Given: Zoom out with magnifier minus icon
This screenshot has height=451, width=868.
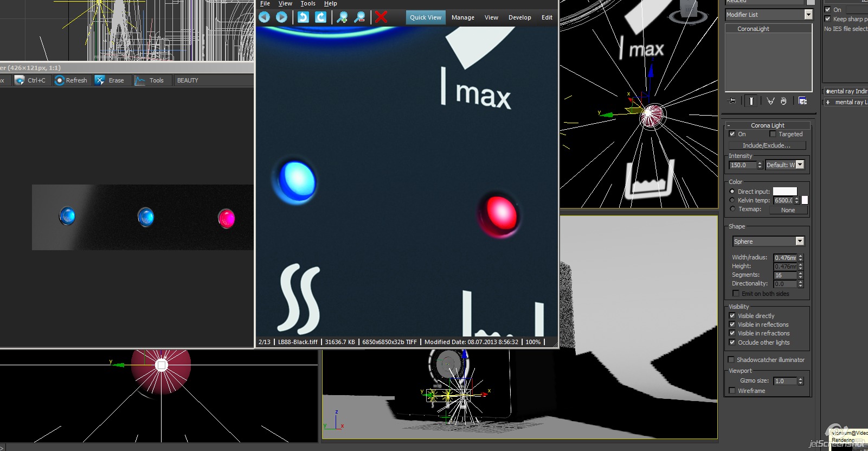Looking at the screenshot, I should tap(359, 17).
